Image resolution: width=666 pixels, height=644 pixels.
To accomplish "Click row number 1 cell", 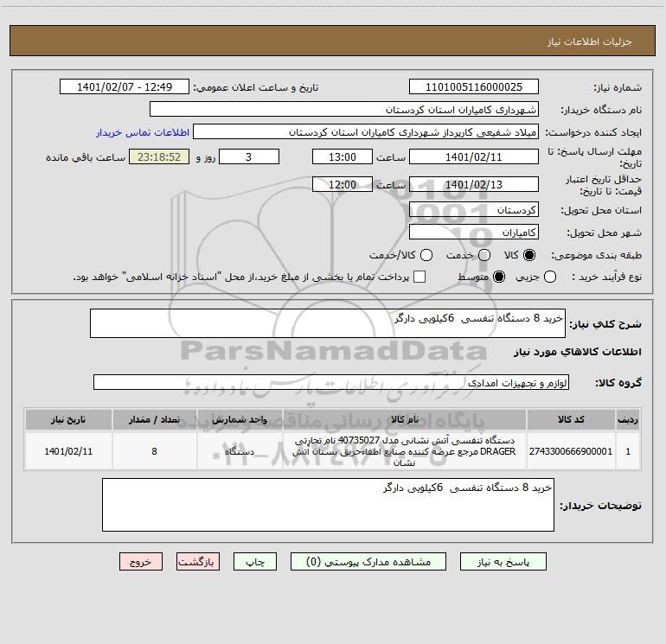I will (x=628, y=451).
